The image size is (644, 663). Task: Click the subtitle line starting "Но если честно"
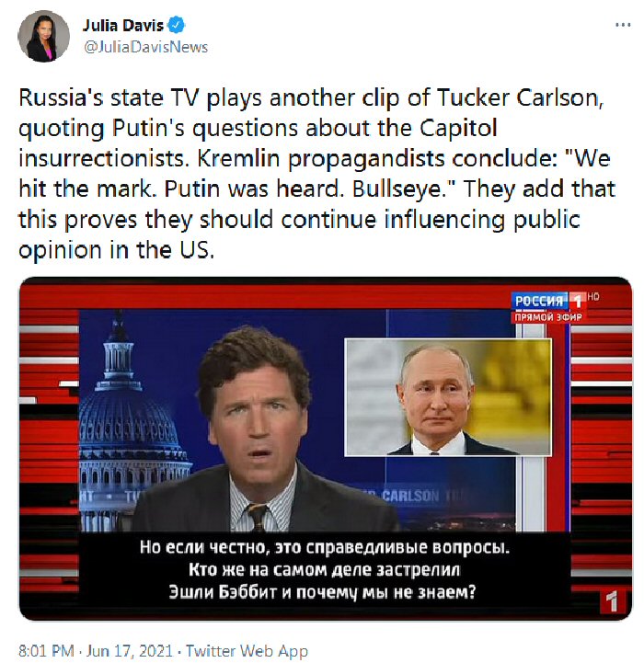pos(324,548)
